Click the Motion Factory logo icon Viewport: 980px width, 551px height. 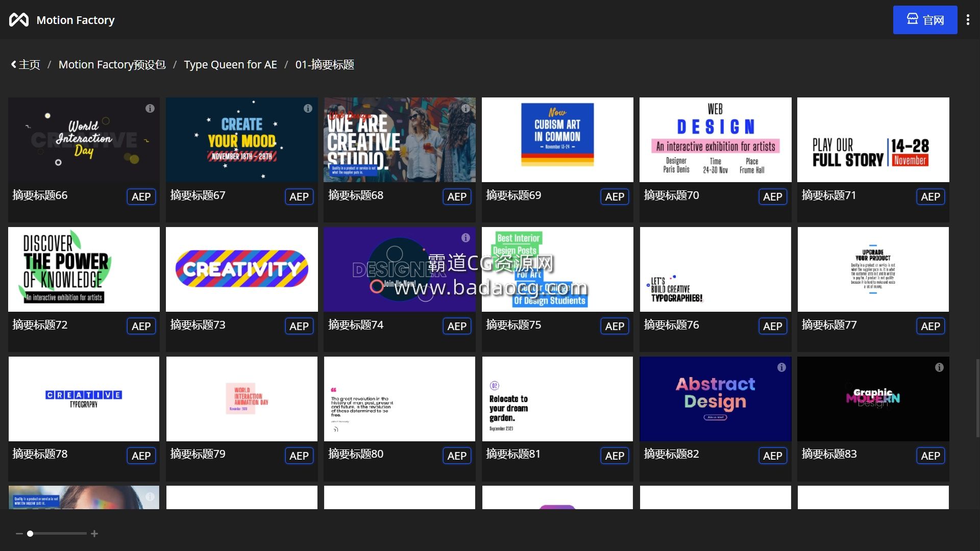click(x=19, y=20)
